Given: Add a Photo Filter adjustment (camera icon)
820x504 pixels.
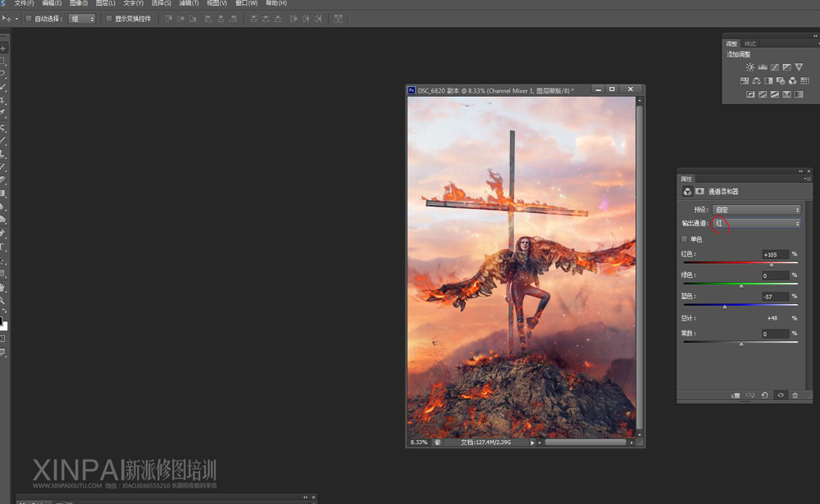Looking at the screenshot, I should coord(781,80).
